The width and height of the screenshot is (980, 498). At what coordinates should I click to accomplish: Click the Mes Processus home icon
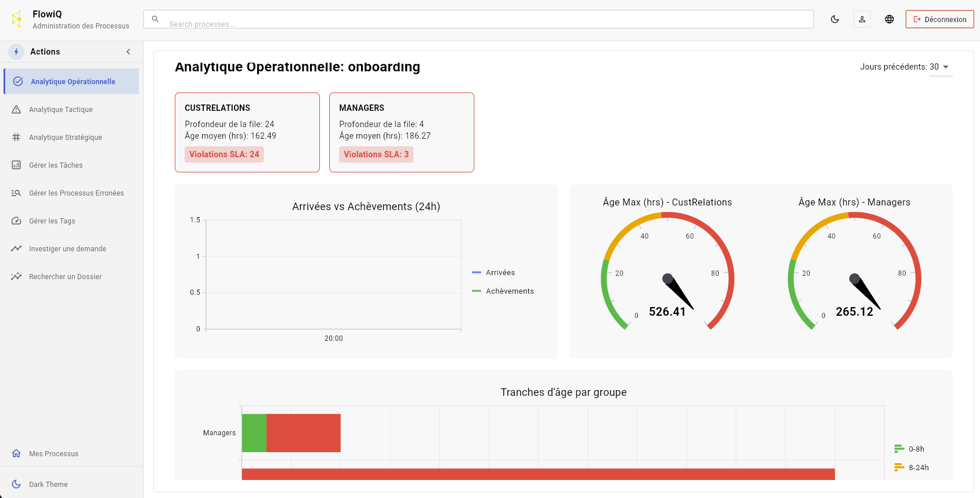pyautogui.click(x=16, y=454)
